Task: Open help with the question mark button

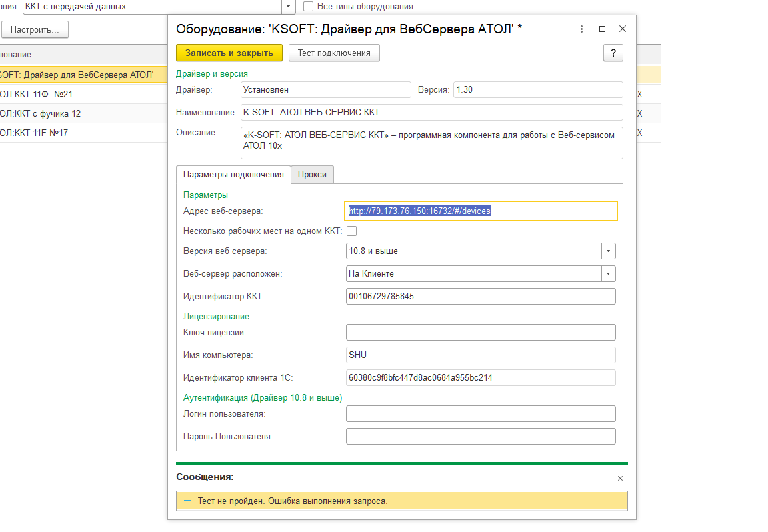Action: coord(613,53)
